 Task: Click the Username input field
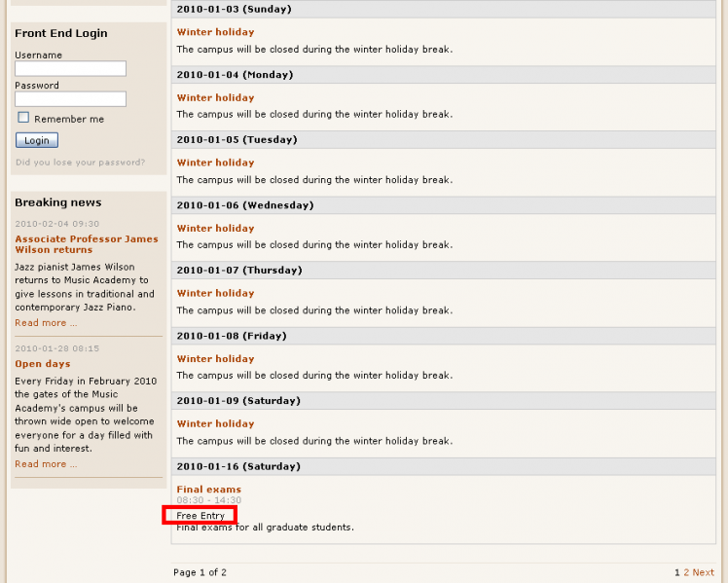coord(70,69)
